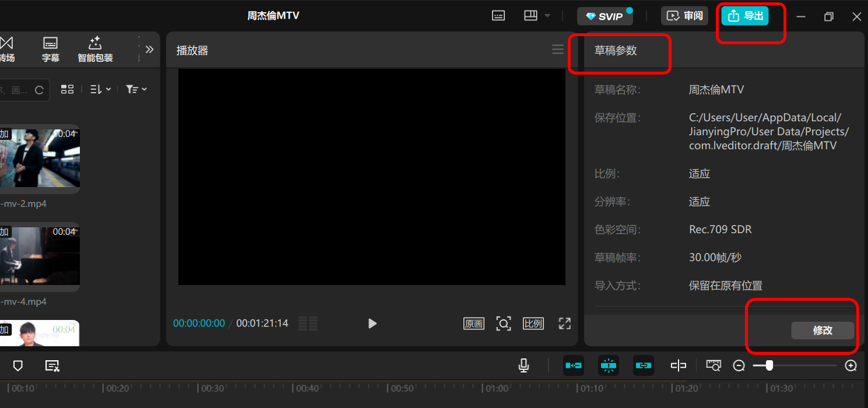The height and width of the screenshot is (408, 868).
Task: Click the draft name value 周杰倫MTV
Action: coord(716,90)
